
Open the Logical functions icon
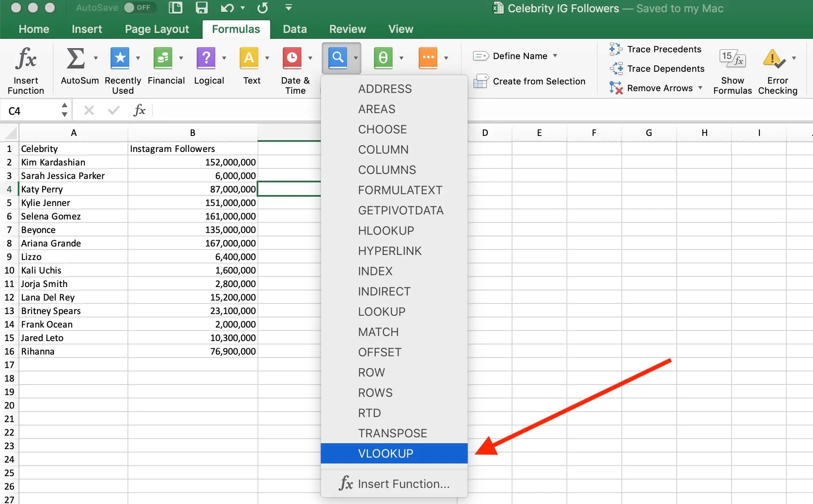206,58
